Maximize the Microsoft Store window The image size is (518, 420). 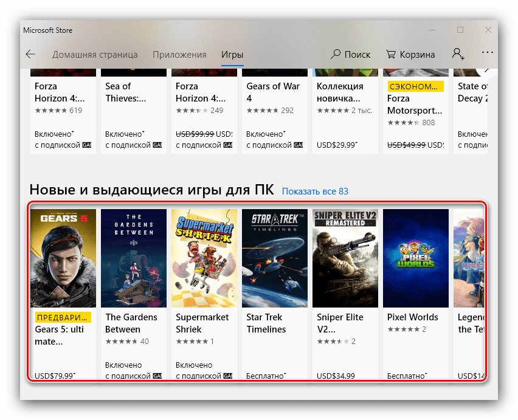460,30
